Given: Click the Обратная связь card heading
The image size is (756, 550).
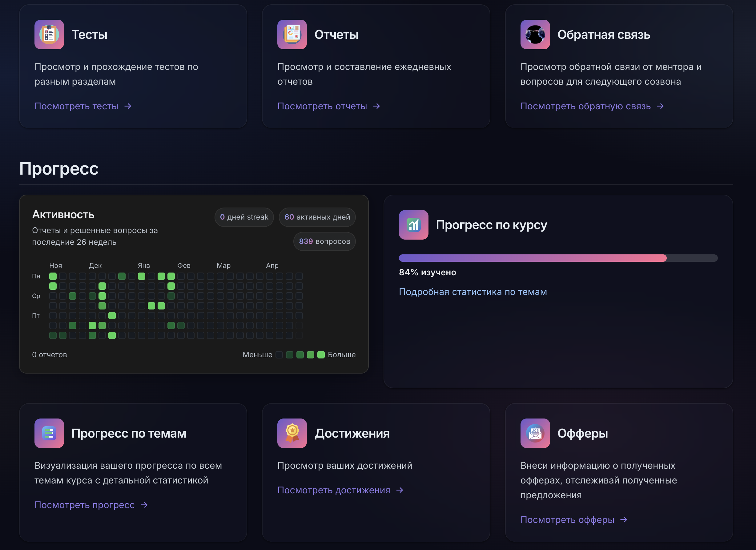Looking at the screenshot, I should pos(604,35).
